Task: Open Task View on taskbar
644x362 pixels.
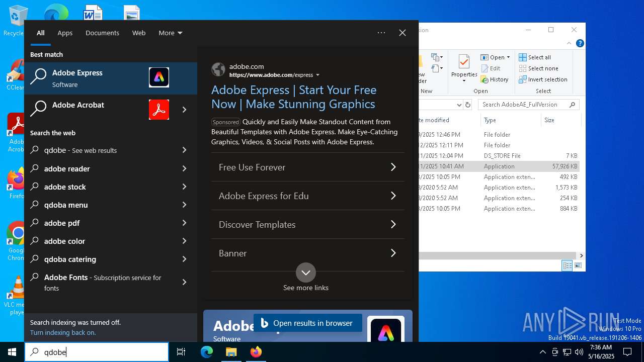Action: (181, 352)
